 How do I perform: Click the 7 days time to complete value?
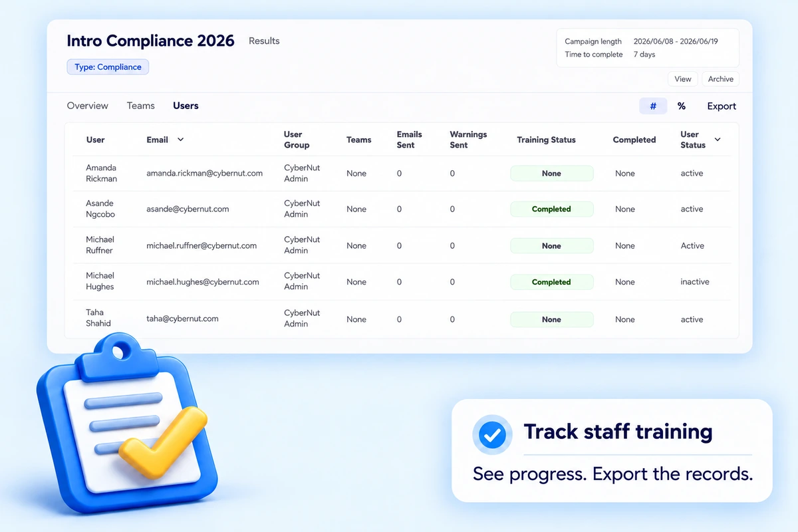click(x=644, y=55)
